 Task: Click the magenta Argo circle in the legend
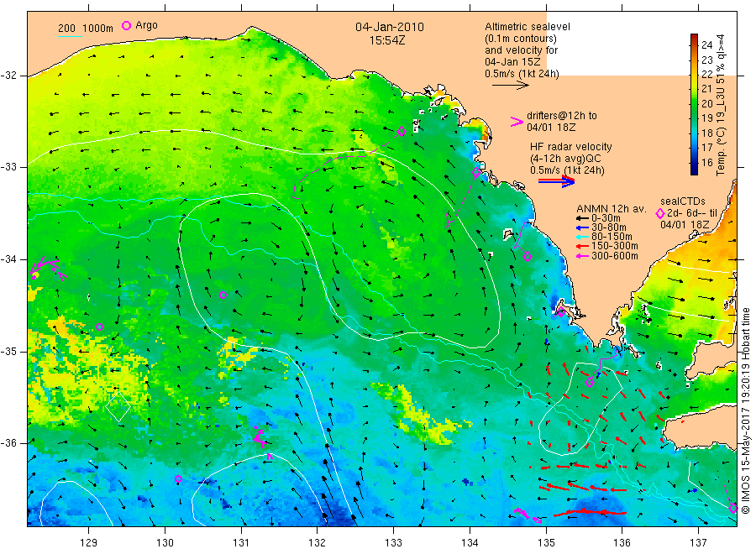[126, 25]
